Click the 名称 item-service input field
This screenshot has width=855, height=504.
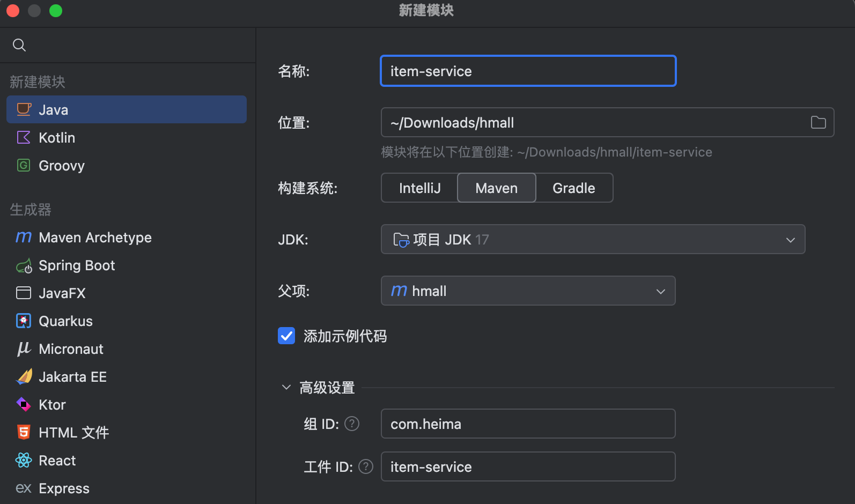[528, 71]
